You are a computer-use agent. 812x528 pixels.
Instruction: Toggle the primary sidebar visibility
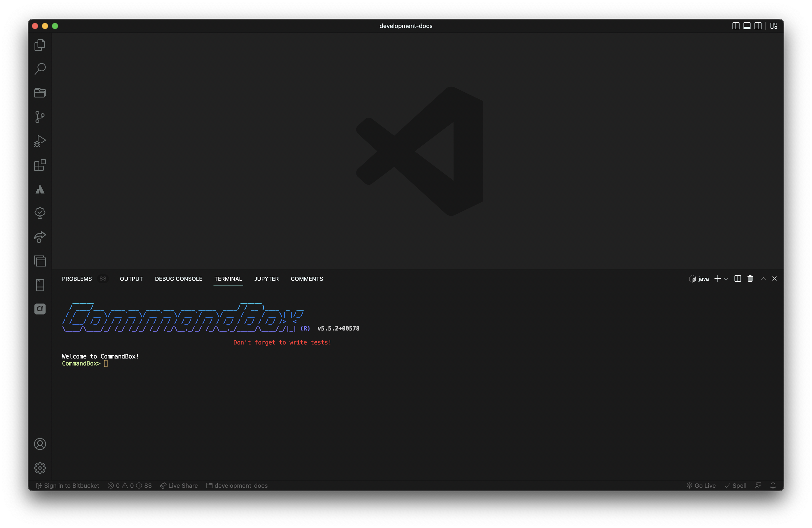click(x=736, y=25)
